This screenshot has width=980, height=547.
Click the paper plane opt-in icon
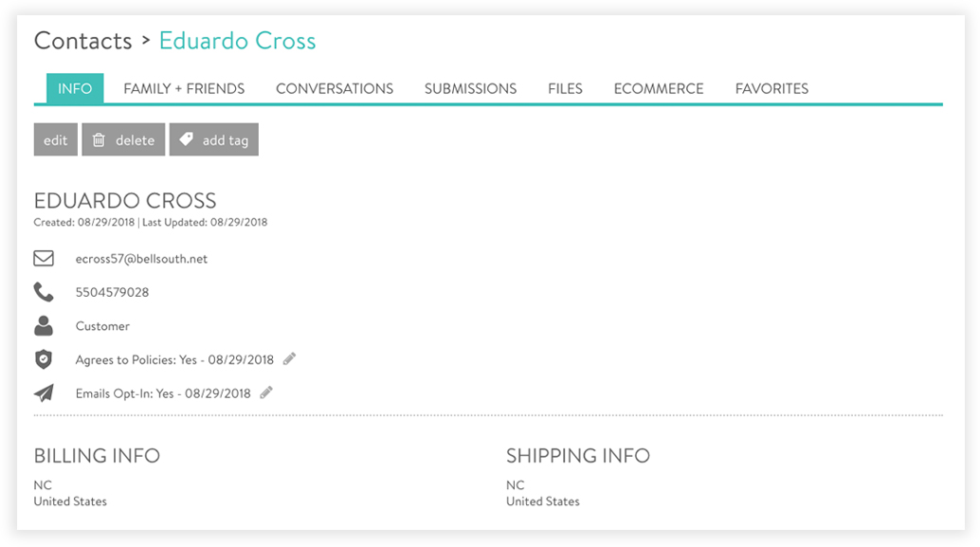(44, 392)
